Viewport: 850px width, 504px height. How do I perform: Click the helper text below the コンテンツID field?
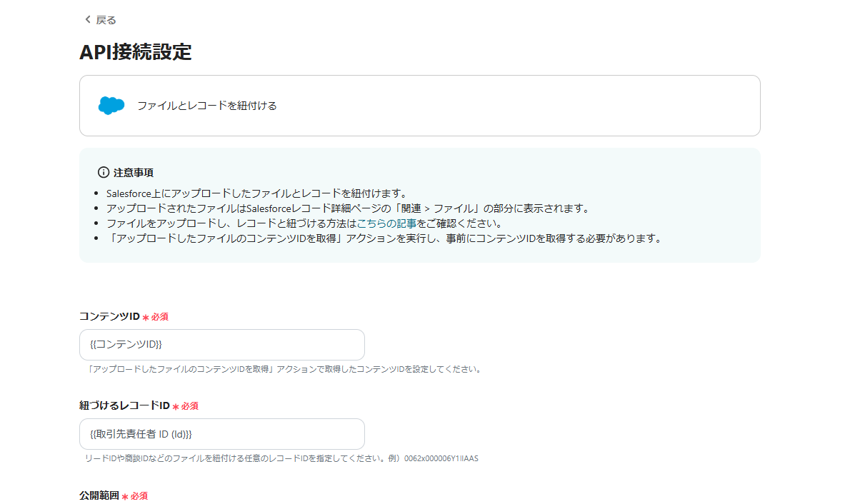click(x=284, y=369)
